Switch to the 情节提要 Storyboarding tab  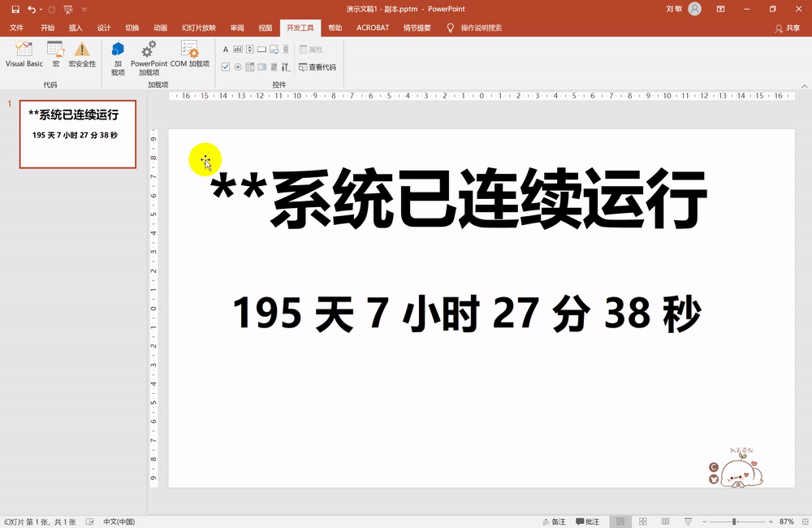click(x=417, y=28)
